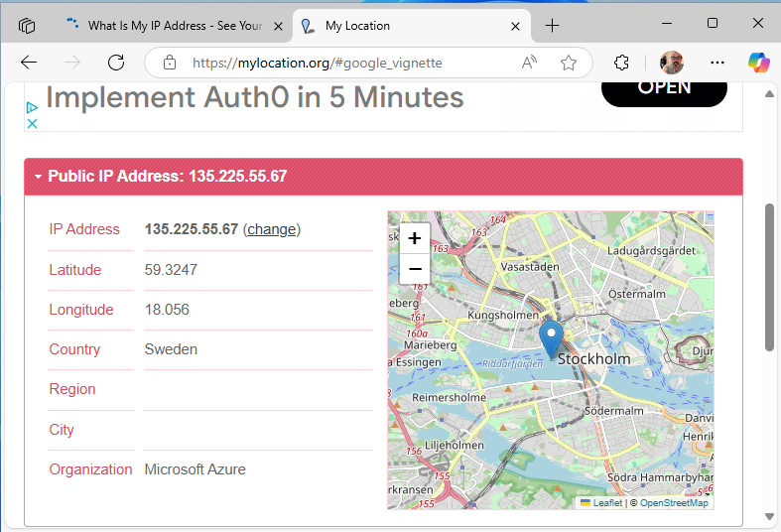
Task: Open a new browser tab
Action: [553, 26]
